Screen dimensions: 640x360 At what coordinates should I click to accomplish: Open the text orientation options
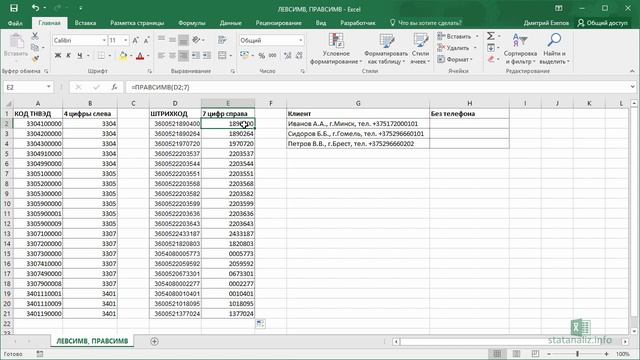(196, 40)
